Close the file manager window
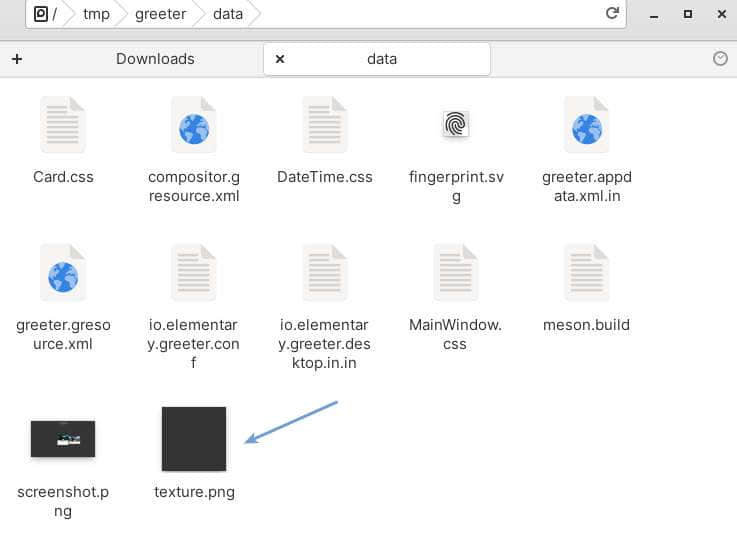This screenshot has width=737, height=558. [x=721, y=14]
